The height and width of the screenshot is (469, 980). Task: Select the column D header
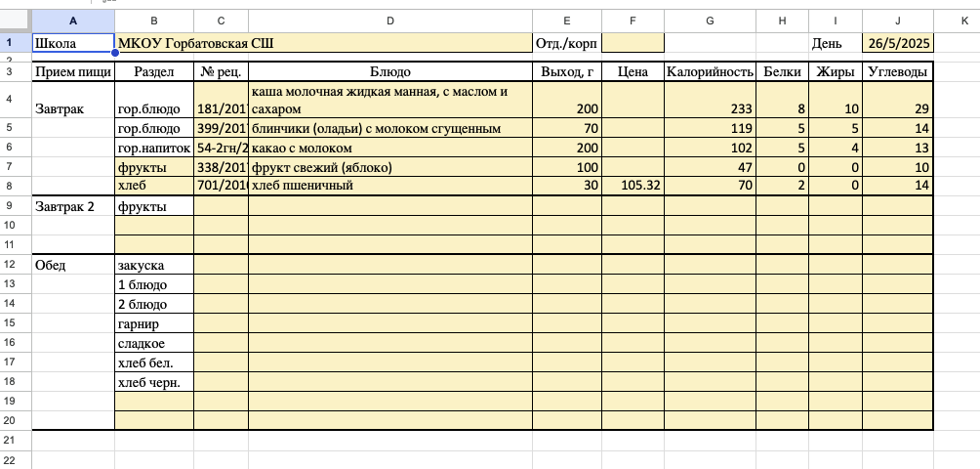(x=390, y=21)
